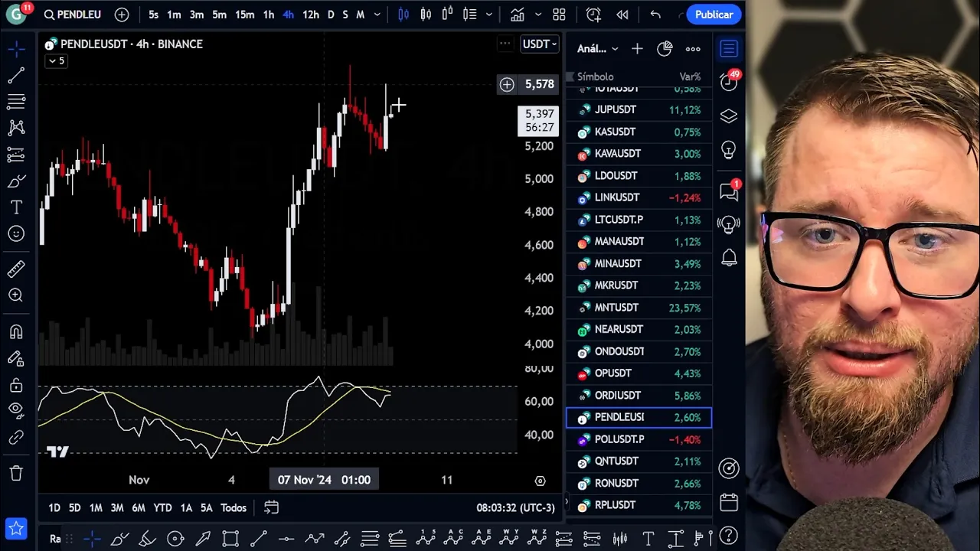Select the zoom-in magnifier tool
This screenshot has height=551, width=980.
pos(16,295)
